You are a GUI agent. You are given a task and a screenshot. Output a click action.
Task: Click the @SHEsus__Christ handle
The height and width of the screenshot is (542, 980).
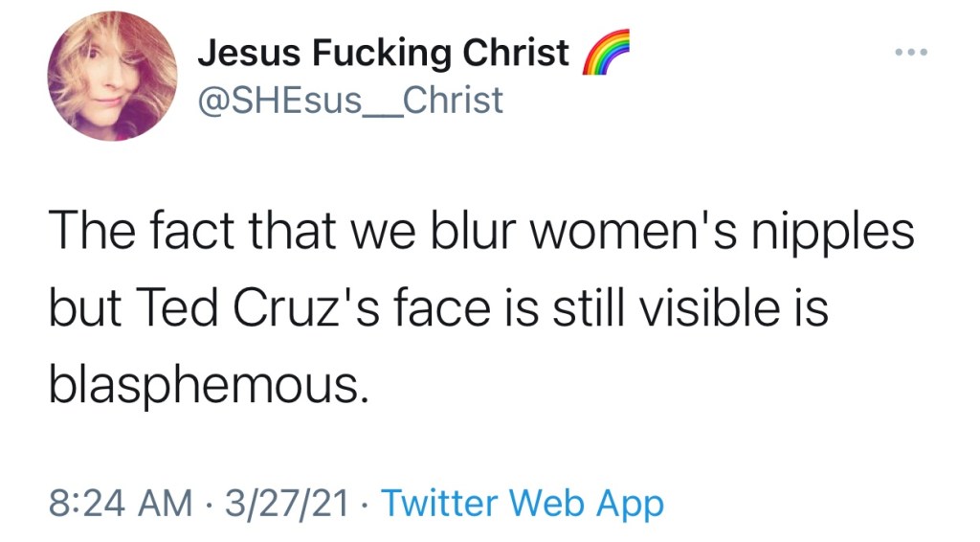click(x=349, y=100)
